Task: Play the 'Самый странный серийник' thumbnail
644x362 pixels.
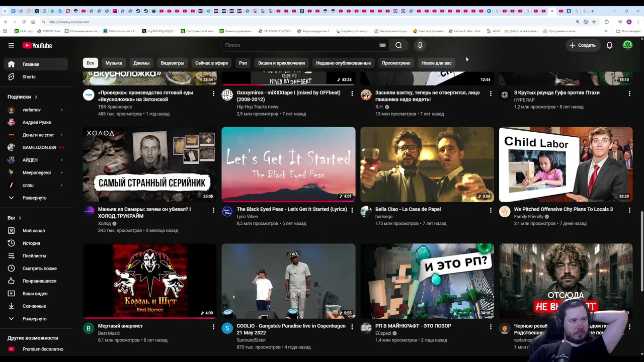Action: pos(150,164)
